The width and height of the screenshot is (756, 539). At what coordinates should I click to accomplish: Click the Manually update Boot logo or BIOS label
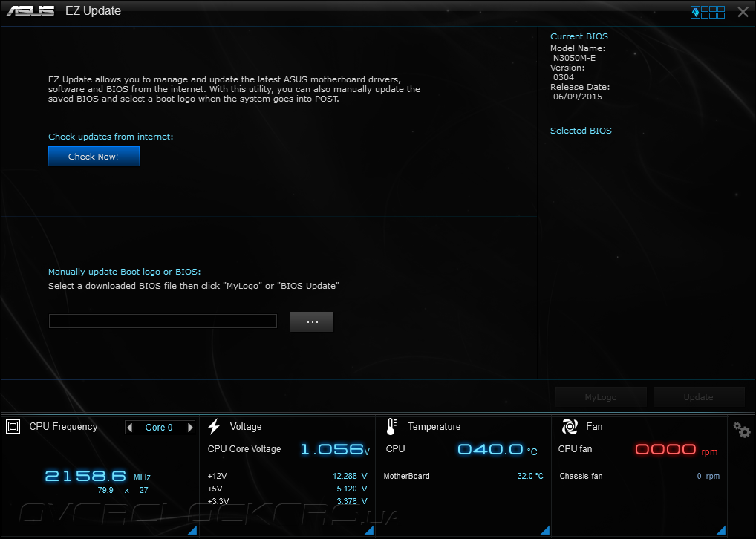click(x=125, y=272)
